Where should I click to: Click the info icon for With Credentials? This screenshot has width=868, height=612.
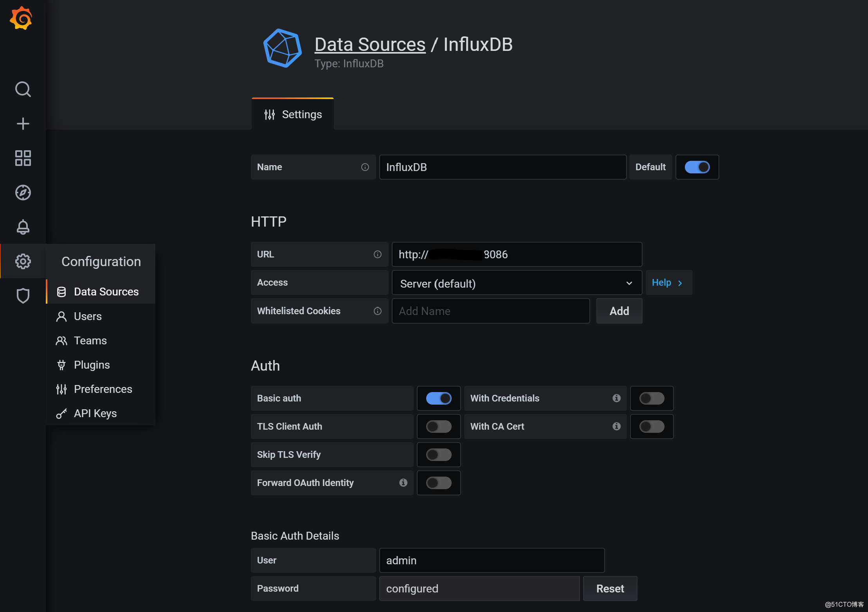(616, 398)
